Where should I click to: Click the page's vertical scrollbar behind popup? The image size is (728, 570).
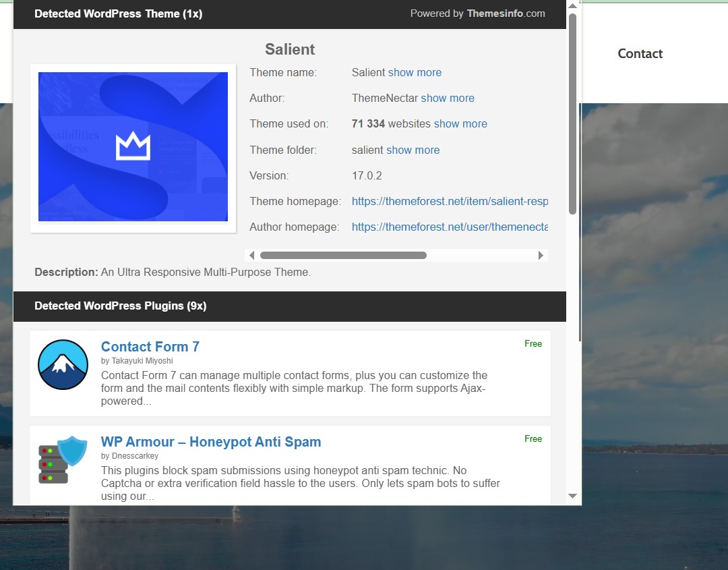click(580, 223)
